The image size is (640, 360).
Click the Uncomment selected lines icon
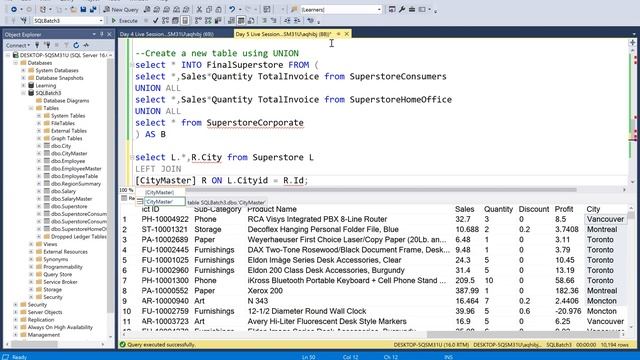tap(273, 20)
